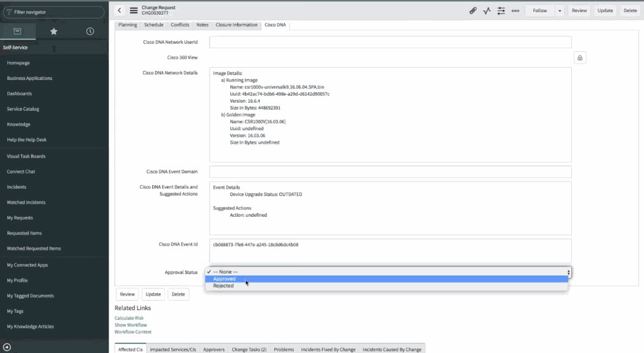Open personalize form settings icon
644x353 pixels.
click(501, 10)
